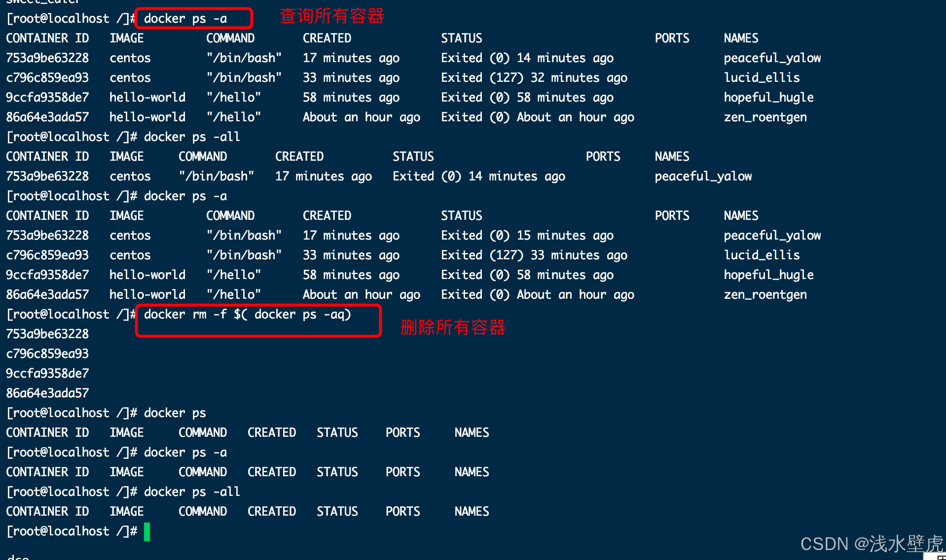Click peaceful_yalow in the topmost table
Image resolution: width=946 pixels, height=560 pixels.
tap(772, 58)
